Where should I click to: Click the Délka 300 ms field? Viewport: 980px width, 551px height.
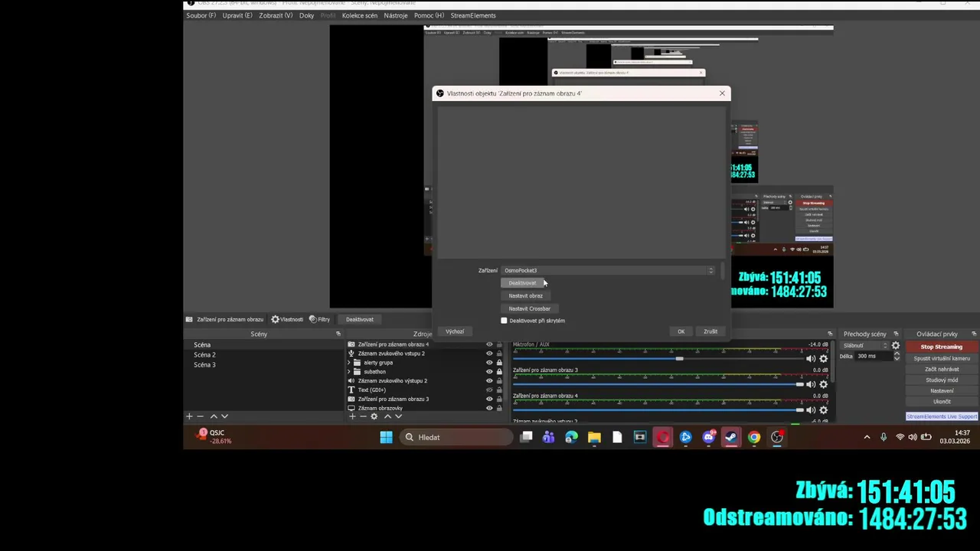pyautogui.click(x=874, y=356)
